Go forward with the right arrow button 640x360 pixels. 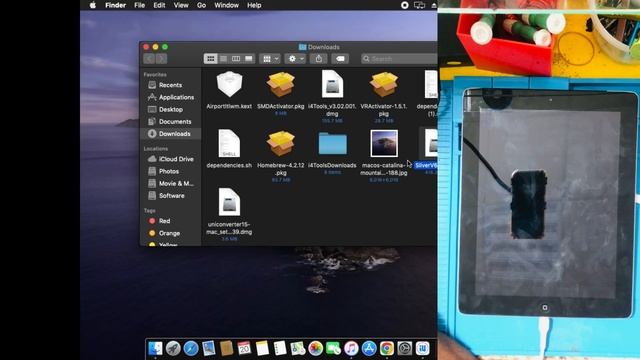161,59
